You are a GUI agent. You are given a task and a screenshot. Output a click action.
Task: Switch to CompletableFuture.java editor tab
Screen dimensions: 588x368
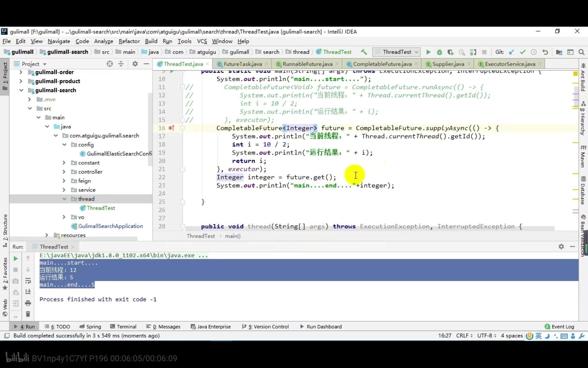tap(382, 64)
